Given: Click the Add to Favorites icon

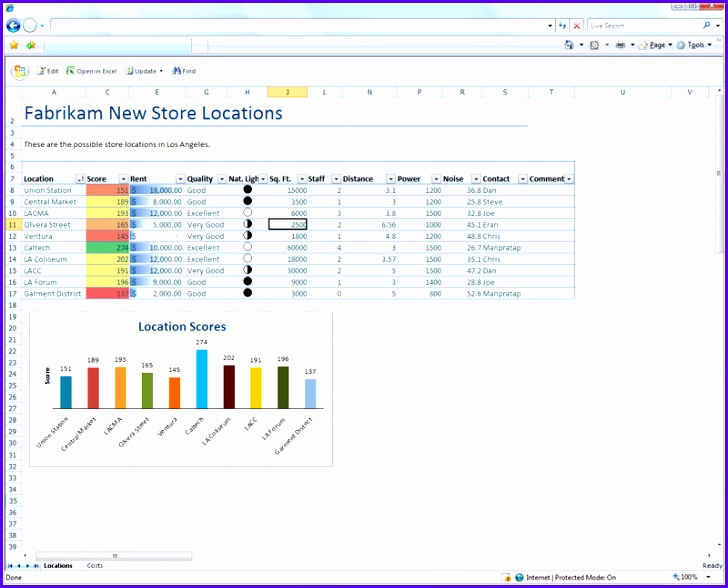Looking at the screenshot, I should 31,45.
